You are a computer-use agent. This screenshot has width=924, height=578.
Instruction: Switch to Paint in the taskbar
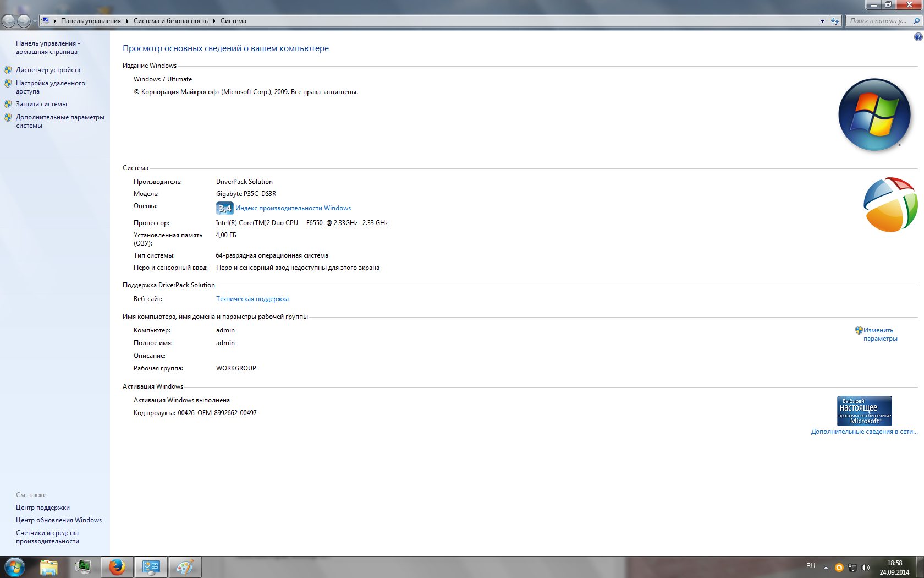tap(185, 567)
